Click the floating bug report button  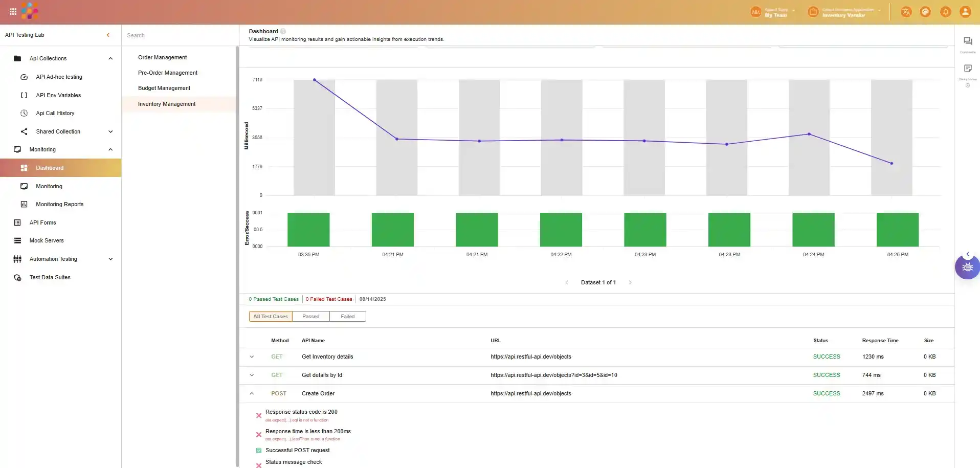tap(967, 267)
